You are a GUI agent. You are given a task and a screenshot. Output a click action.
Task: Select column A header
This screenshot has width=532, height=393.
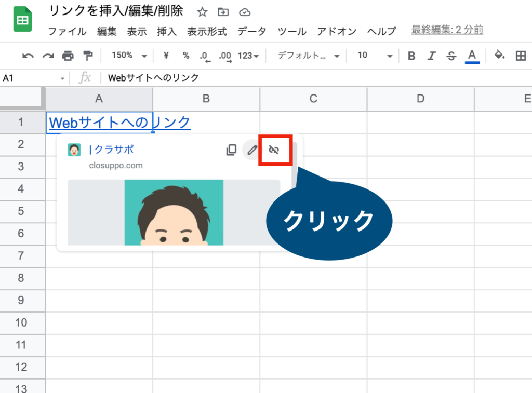pos(99,99)
